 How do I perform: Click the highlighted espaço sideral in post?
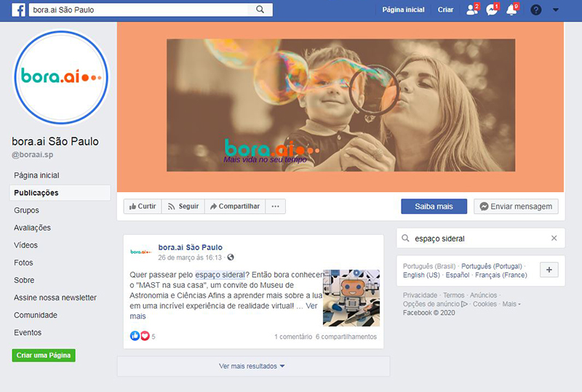point(220,275)
